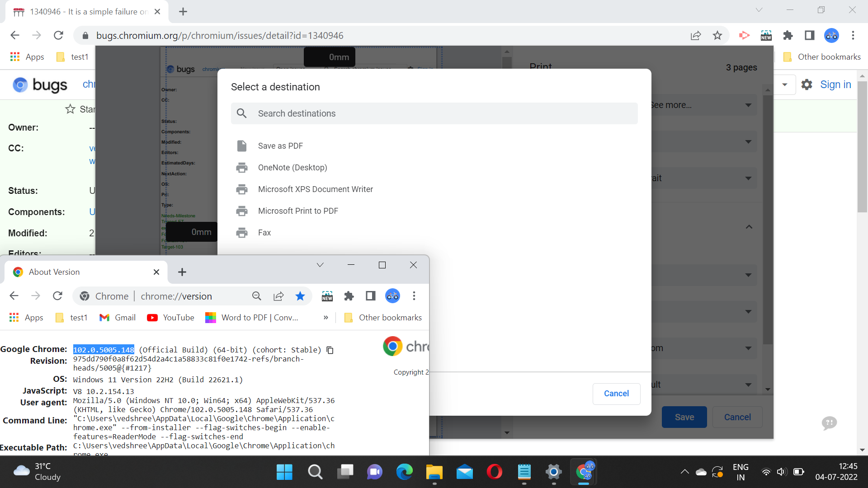Image resolution: width=868 pixels, height=488 pixels.
Task: Click blue bookmark star in About Version window
Action: coord(300,296)
